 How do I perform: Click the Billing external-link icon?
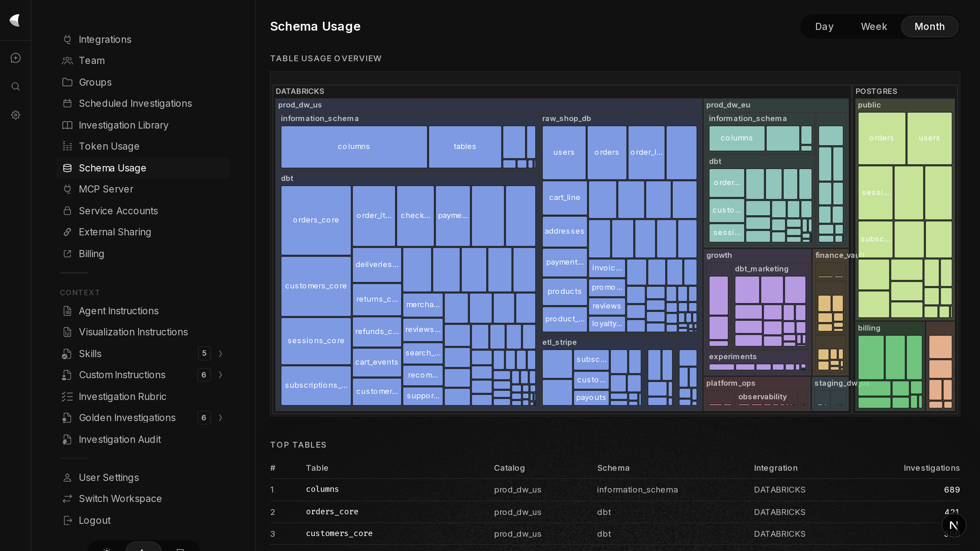67,254
